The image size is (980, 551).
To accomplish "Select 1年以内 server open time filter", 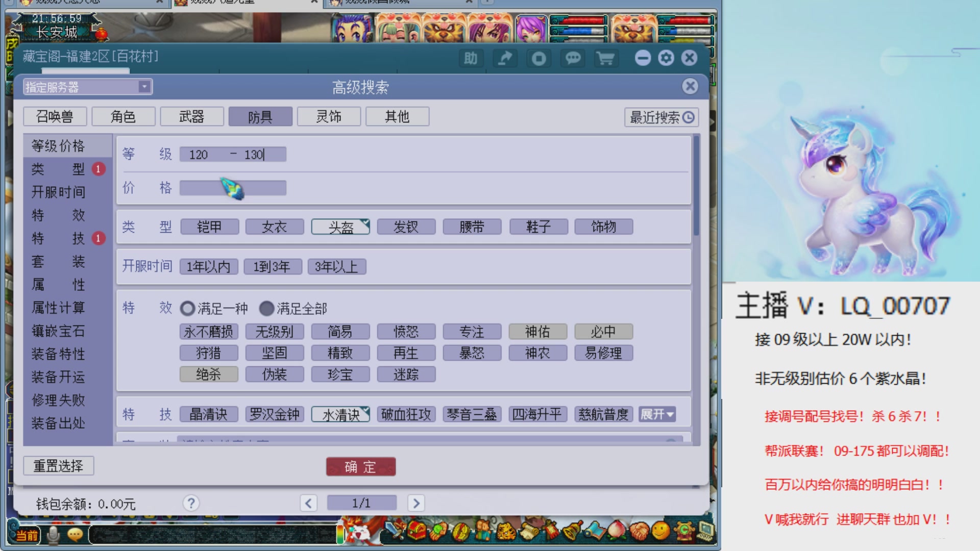I will click(207, 266).
